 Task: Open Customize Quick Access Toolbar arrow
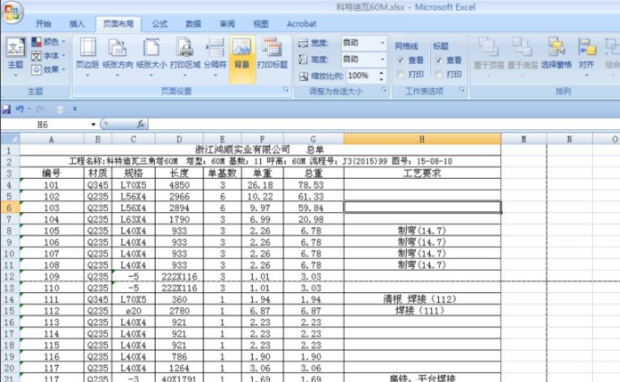click(x=75, y=109)
